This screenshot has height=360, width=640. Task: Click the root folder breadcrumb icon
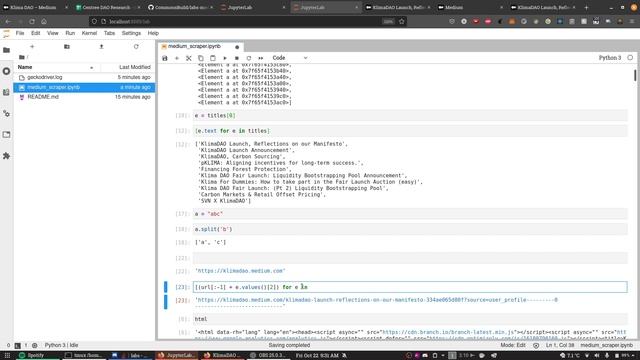(x=22, y=57)
